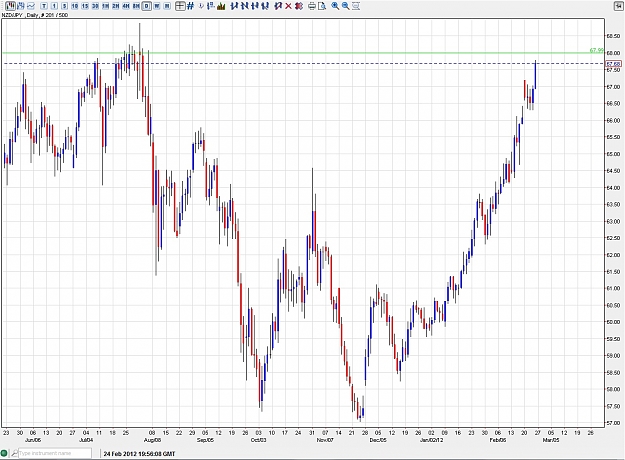This screenshot has width=625, height=460.
Task: Select the Monthly (M) timeframe button
Action: tap(167, 6)
